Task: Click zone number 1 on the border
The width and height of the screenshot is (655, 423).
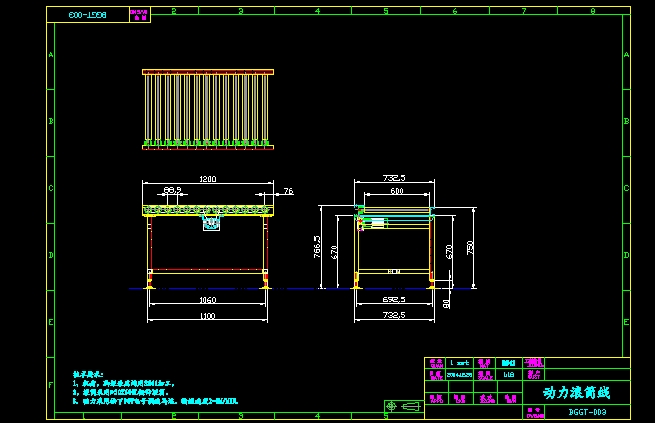Action: 85,416
